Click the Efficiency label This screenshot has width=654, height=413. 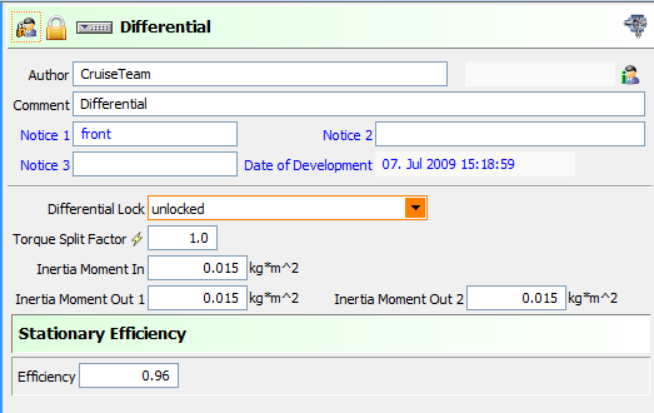pyautogui.click(x=46, y=377)
